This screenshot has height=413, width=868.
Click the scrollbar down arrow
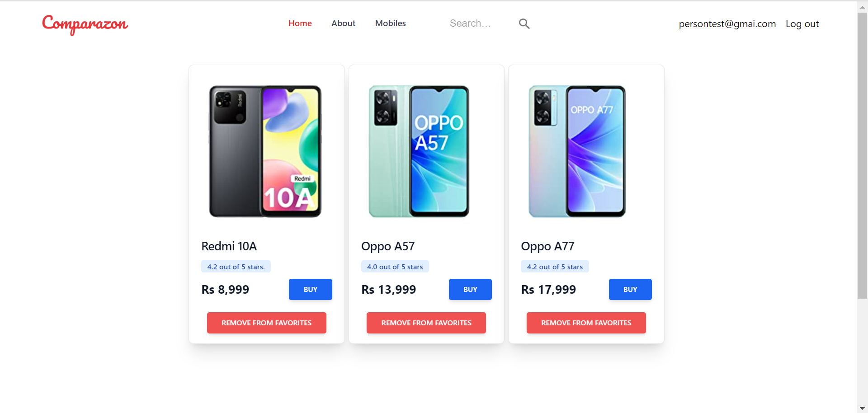coord(862,408)
